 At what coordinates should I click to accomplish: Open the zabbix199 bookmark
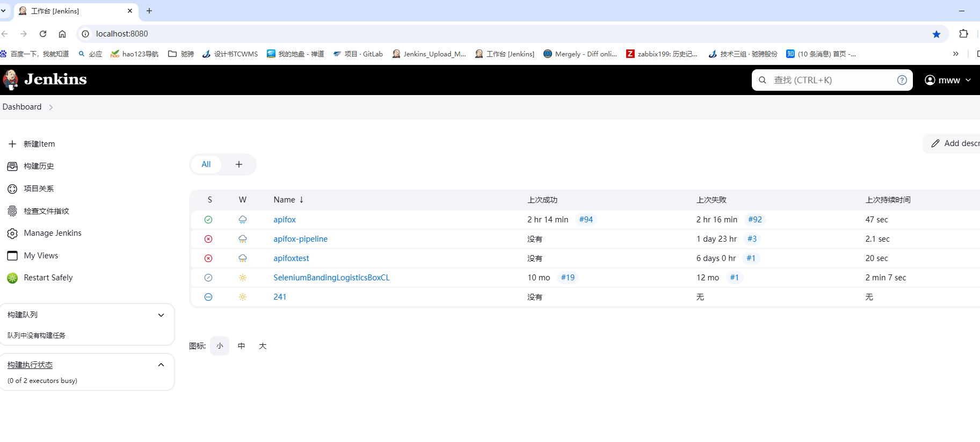pos(662,54)
